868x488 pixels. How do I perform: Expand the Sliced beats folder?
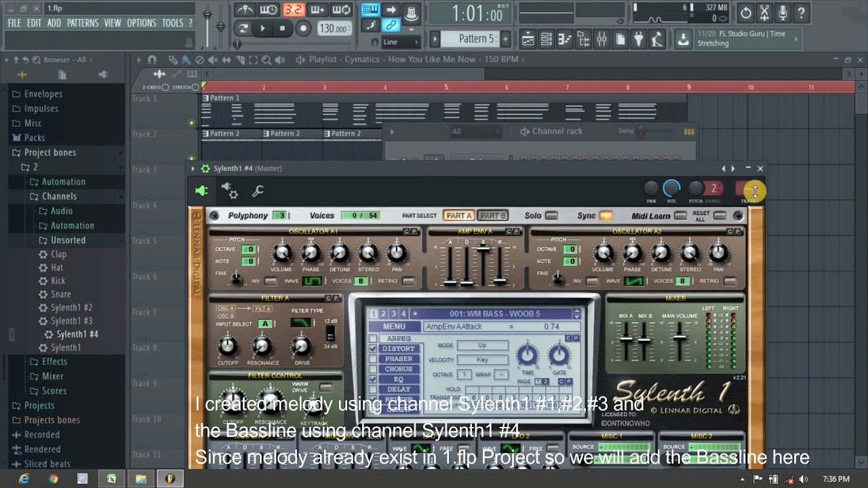(47, 464)
